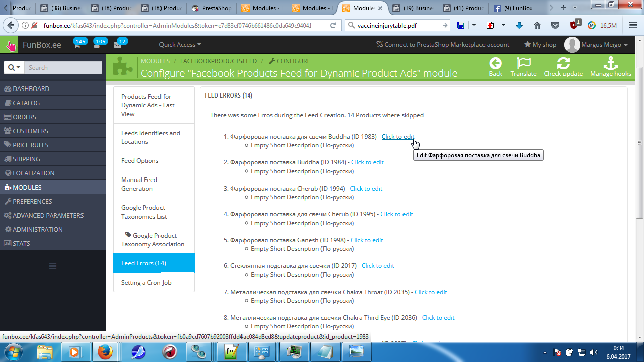Open the dropdown arrow beside the red cross icon

504,25
